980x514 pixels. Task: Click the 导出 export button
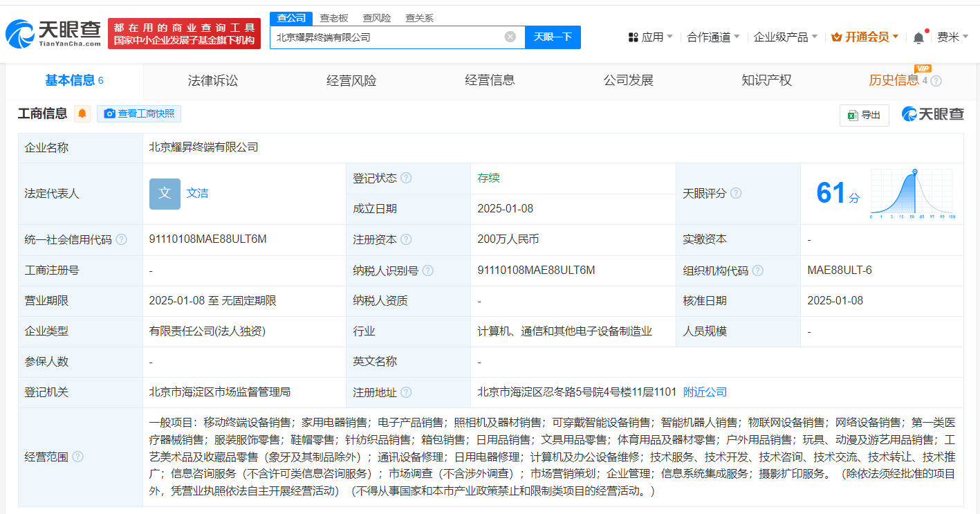[x=864, y=116]
